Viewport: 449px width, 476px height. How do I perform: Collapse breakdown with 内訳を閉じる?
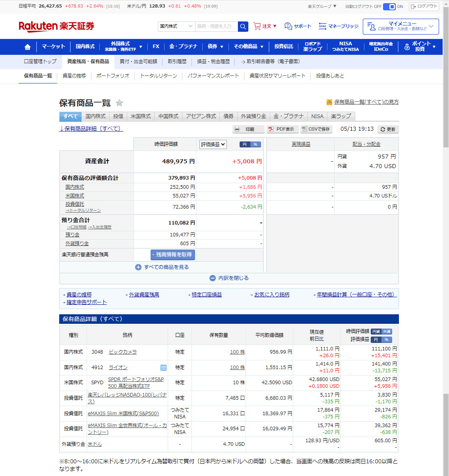pyautogui.click(x=229, y=278)
